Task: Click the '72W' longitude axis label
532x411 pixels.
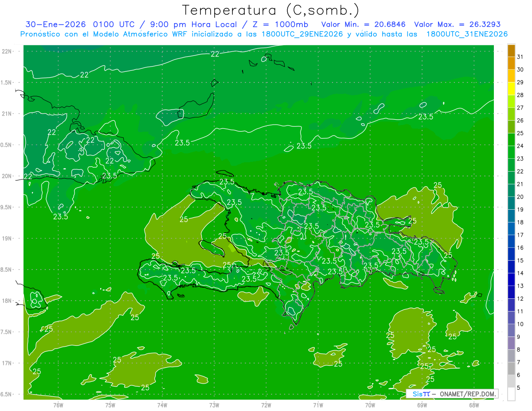Action: click(266, 405)
